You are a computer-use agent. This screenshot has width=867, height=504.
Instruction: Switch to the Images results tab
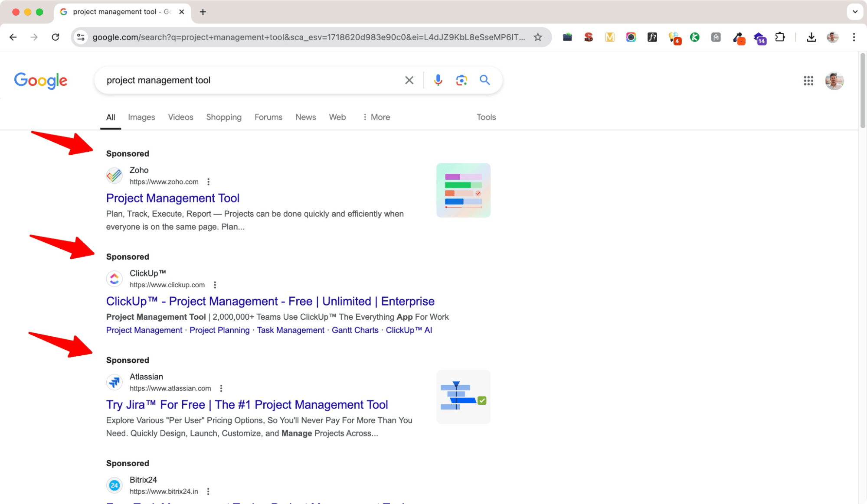(x=141, y=117)
